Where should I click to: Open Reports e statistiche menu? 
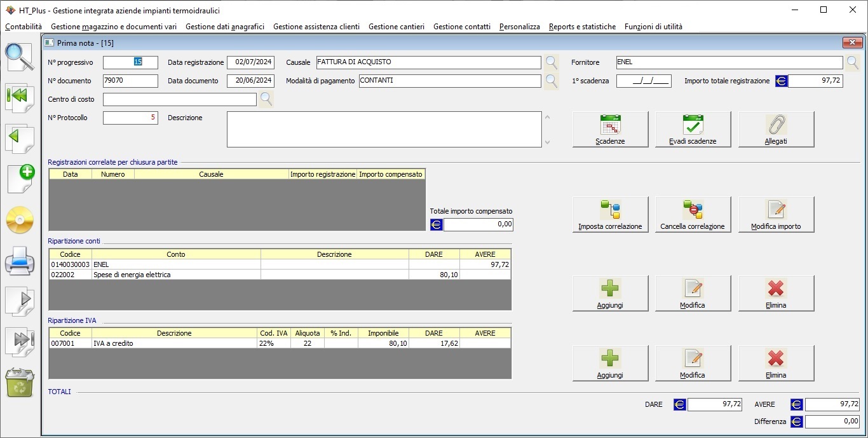(582, 27)
